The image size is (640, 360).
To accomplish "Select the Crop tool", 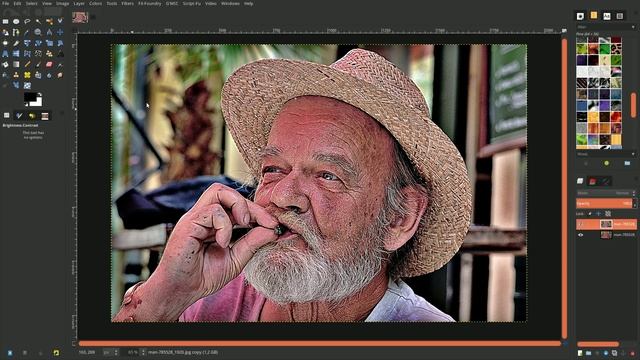I will 16,43.
